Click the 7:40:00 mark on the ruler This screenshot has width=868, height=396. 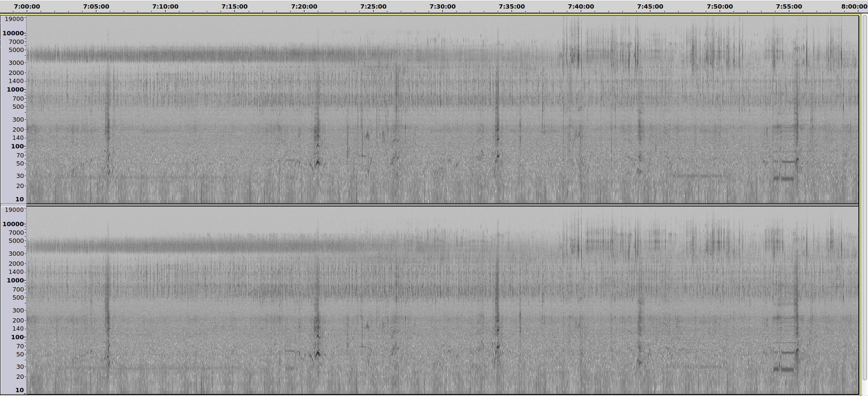point(581,7)
